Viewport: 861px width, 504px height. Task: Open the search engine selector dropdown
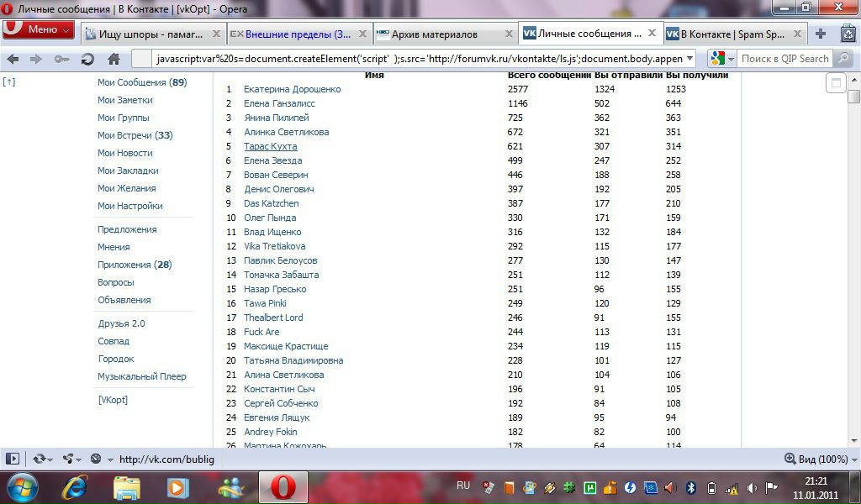tap(721, 59)
